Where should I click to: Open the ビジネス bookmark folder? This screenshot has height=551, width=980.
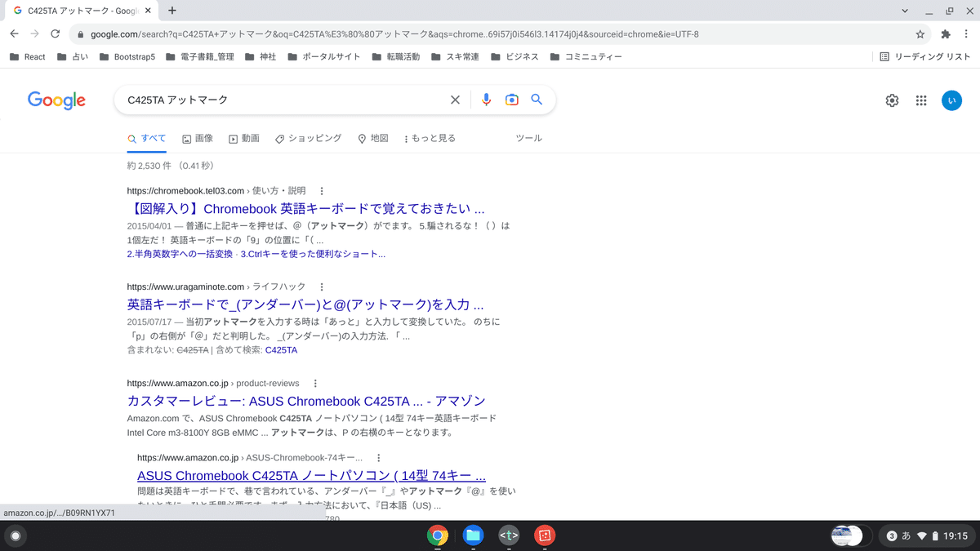tap(514, 57)
